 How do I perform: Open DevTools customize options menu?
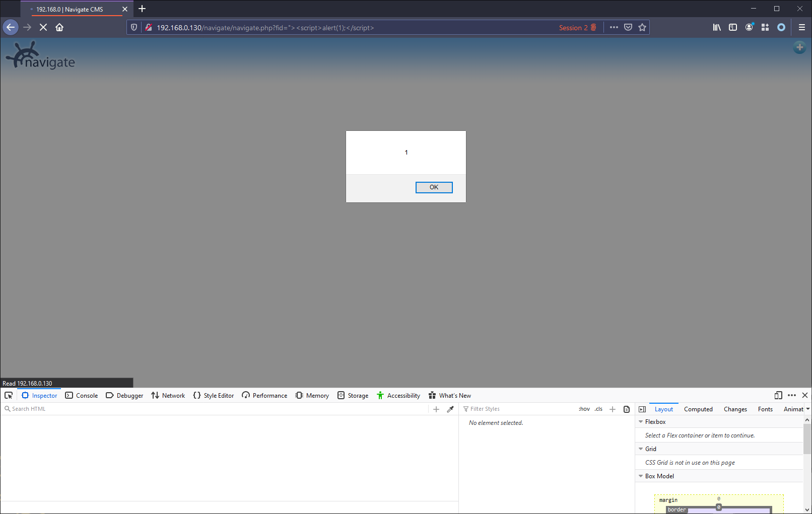(x=792, y=395)
